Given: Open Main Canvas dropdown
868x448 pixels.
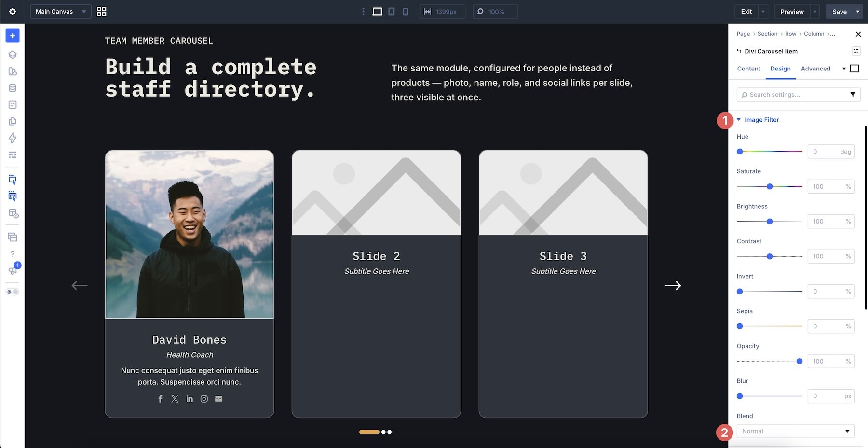Looking at the screenshot, I should pyautogui.click(x=61, y=12).
